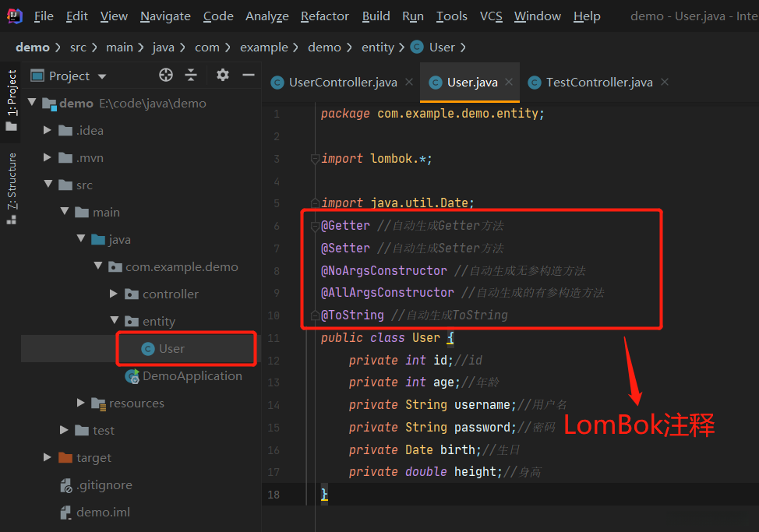The image size is (759, 532).
Task: Click the @AllArgsConstructor annotation
Action: pyautogui.click(x=387, y=293)
